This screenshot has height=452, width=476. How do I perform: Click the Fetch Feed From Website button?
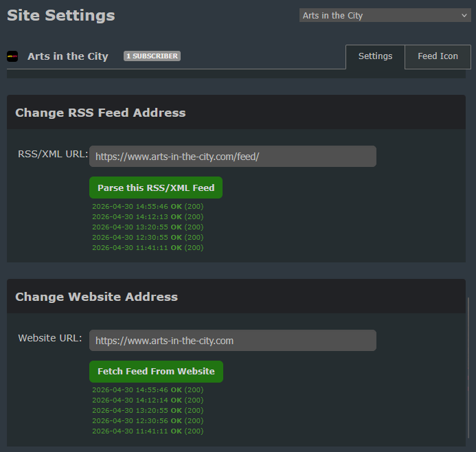coord(156,372)
